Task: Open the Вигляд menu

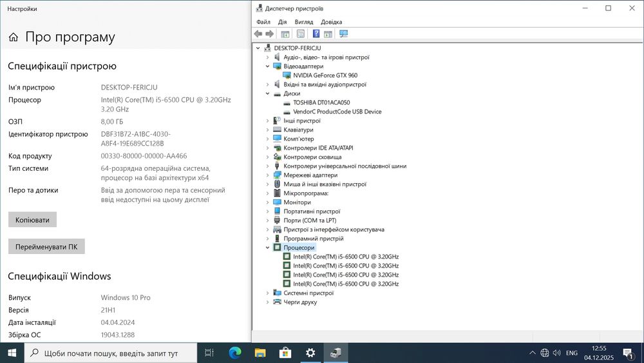Action: pyautogui.click(x=304, y=22)
